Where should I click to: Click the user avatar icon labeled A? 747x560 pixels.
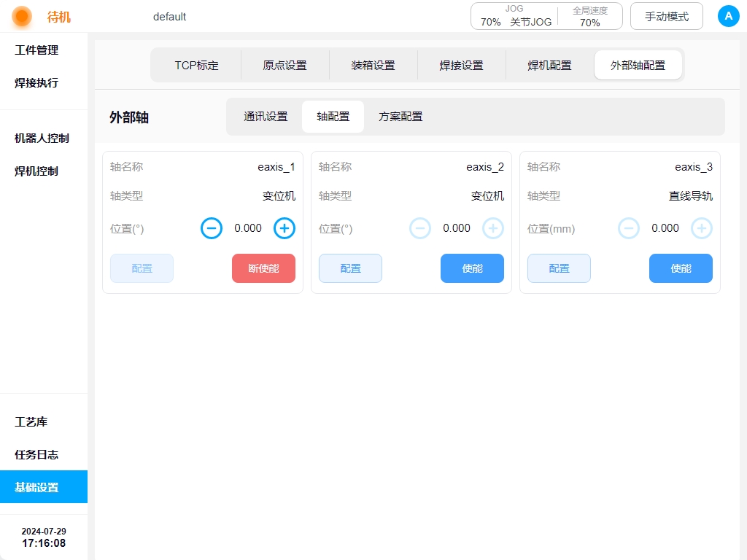728,16
